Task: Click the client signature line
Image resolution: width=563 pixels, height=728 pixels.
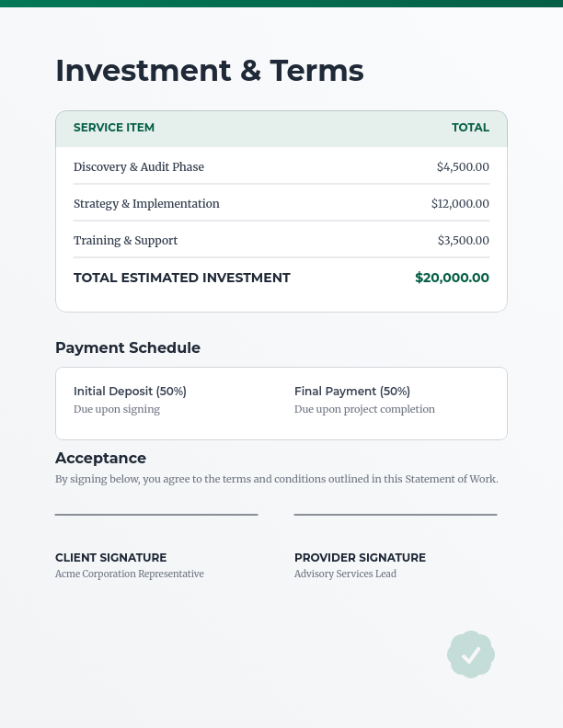Action: pos(156,515)
